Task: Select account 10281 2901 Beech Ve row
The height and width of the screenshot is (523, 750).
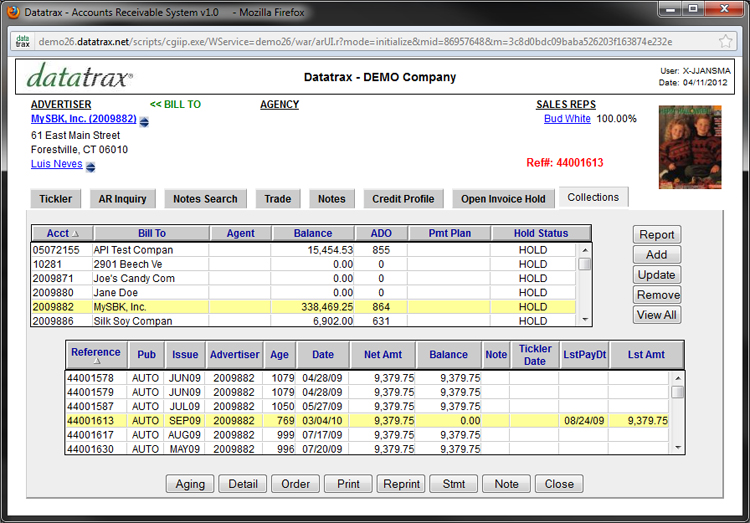Action: (303, 264)
